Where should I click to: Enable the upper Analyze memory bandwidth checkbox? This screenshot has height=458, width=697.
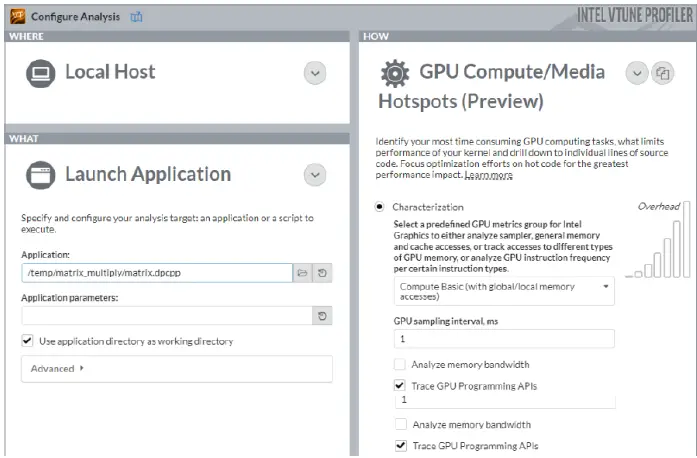400,364
